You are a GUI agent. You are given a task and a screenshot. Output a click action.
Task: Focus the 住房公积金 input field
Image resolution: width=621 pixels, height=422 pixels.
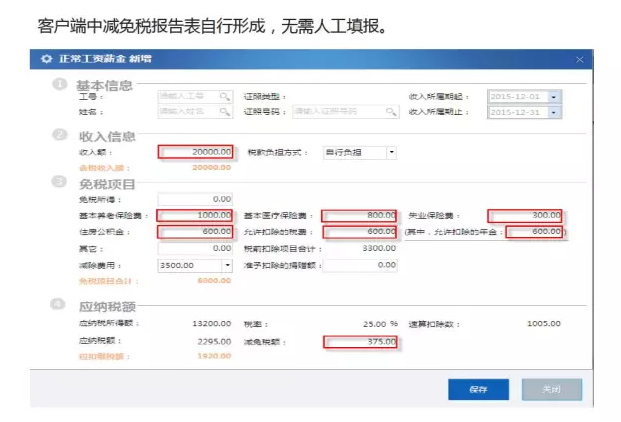click(x=196, y=232)
